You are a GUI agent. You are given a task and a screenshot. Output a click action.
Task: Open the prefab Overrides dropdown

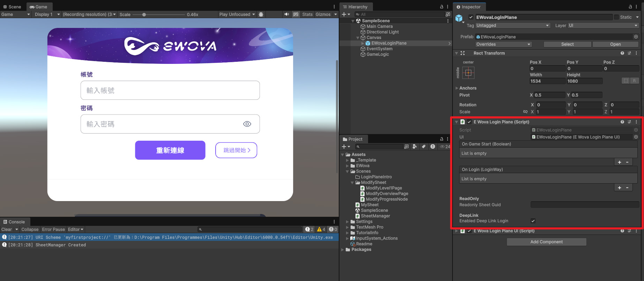[x=503, y=44]
